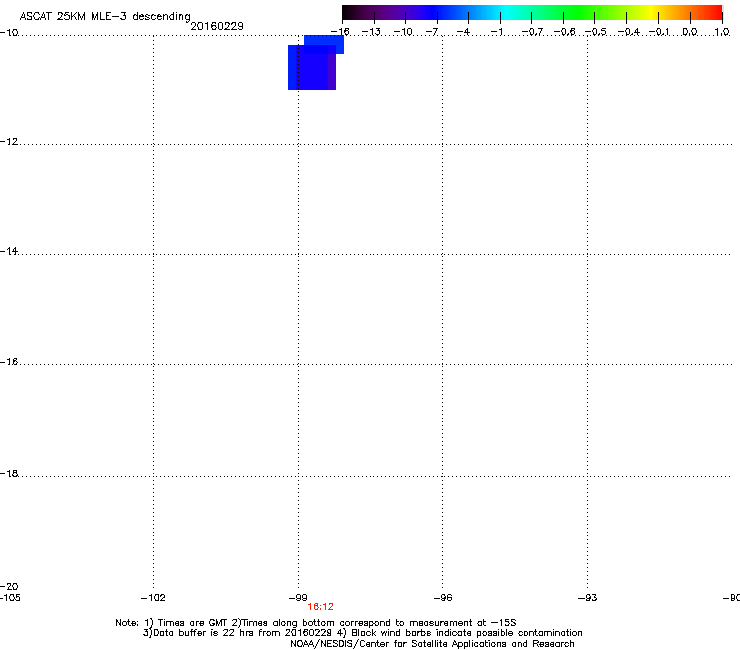Click the red 16:12 pass time label
Screen dimensions: 740x650
coord(320,607)
